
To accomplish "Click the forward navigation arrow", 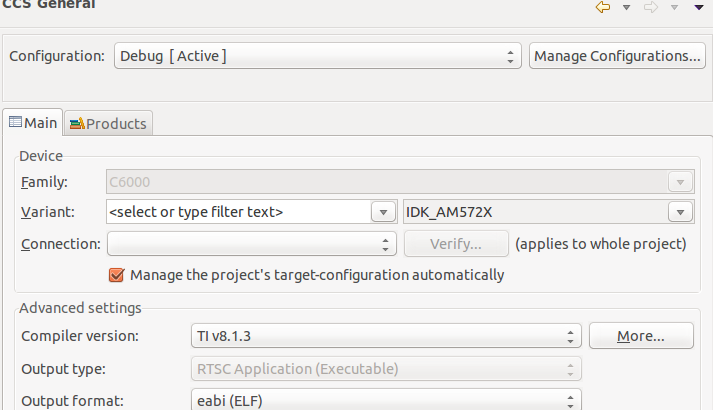I will tap(650, 8).
